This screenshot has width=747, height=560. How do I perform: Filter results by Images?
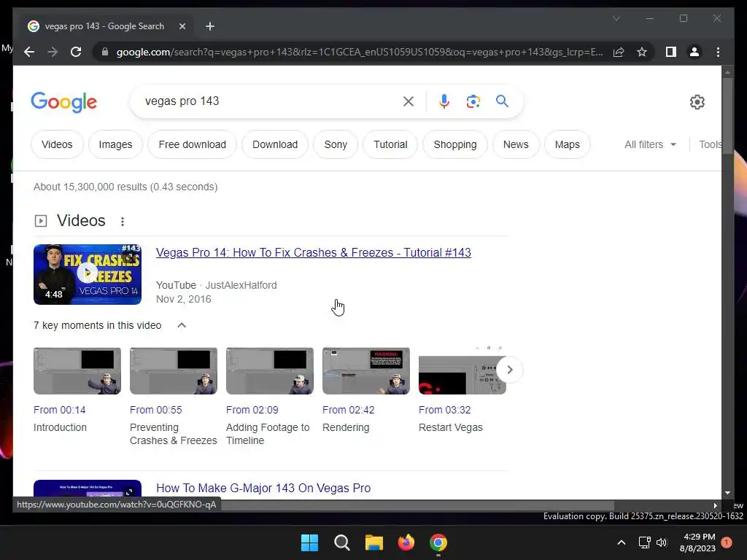[115, 144]
